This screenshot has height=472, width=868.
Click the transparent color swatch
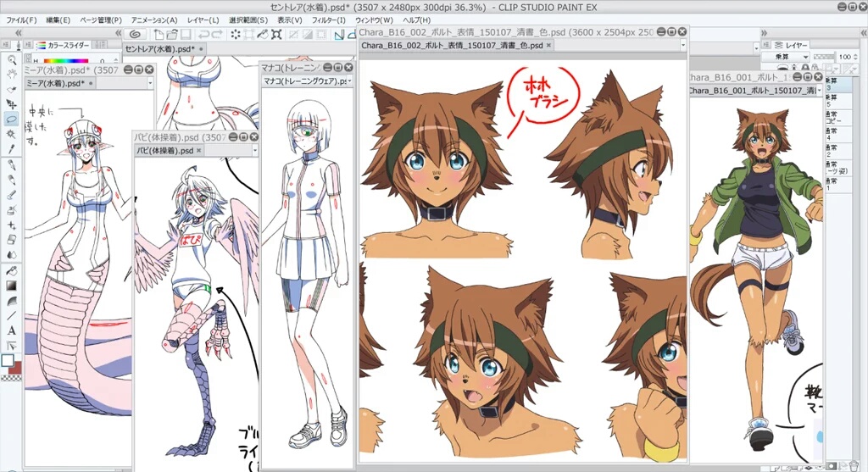pyautogui.click(x=11, y=379)
